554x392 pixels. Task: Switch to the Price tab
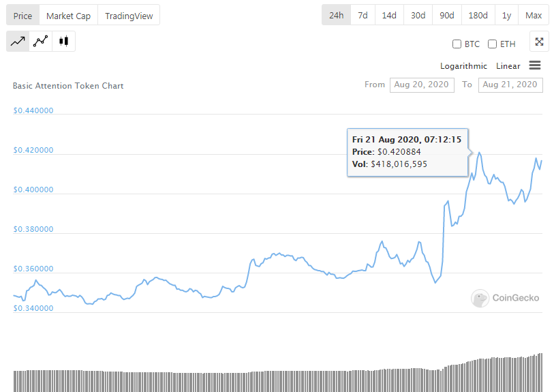click(x=23, y=16)
